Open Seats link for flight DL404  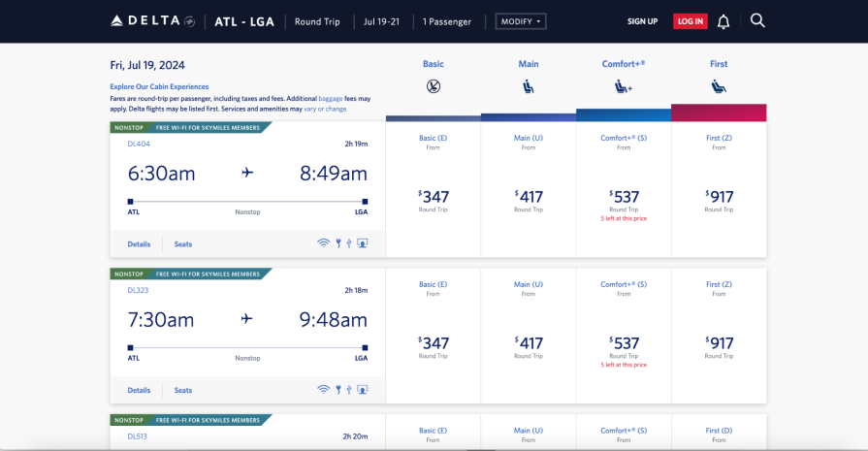click(x=183, y=242)
